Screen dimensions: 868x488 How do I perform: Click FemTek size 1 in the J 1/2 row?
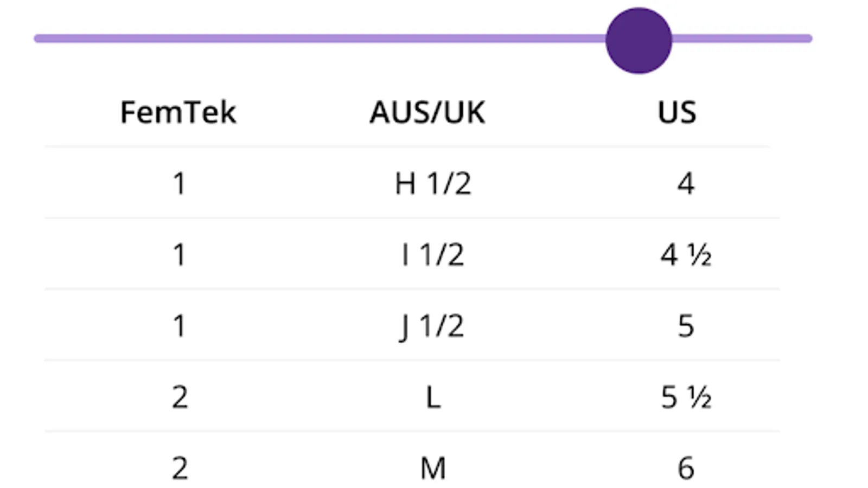[180, 326]
